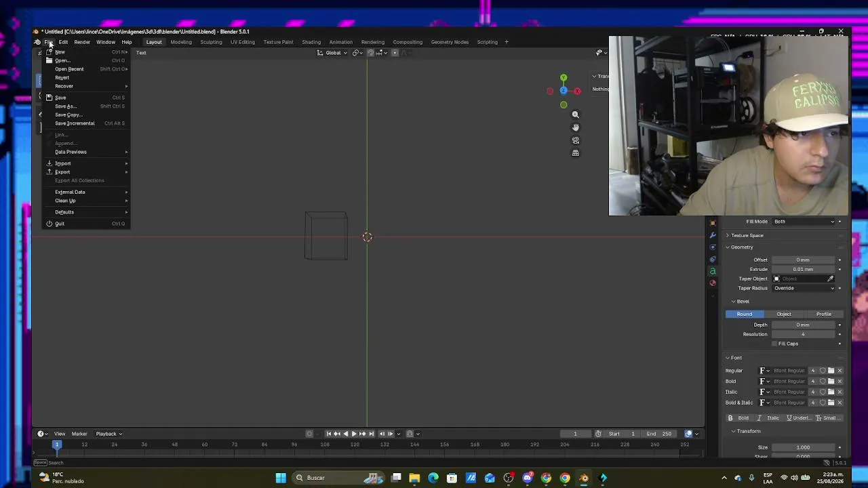Click the green Y axis on the navigation gizmo
The height and width of the screenshot is (488, 868).
pyautogui.click(x=564, y=78)
